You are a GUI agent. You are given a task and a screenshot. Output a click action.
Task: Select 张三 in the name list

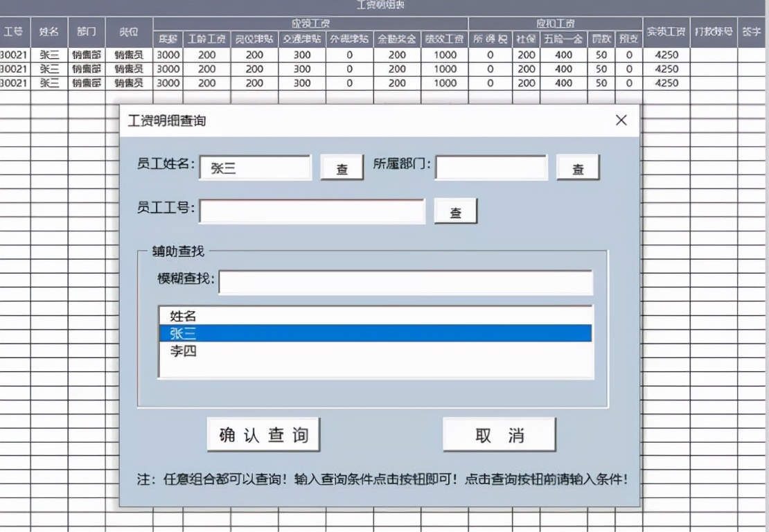pos(374,333)
